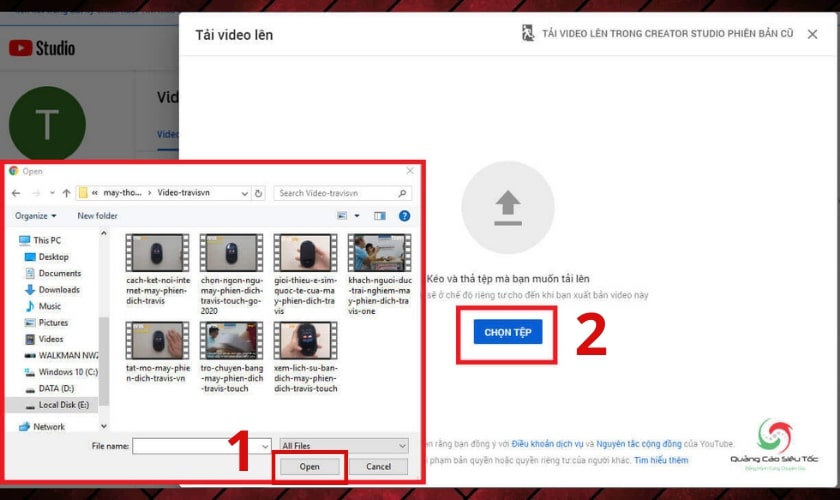Open the blue Help icon
Image resolution: width=840 pixels, height=500 pixels.
click(x=404, y=216)
